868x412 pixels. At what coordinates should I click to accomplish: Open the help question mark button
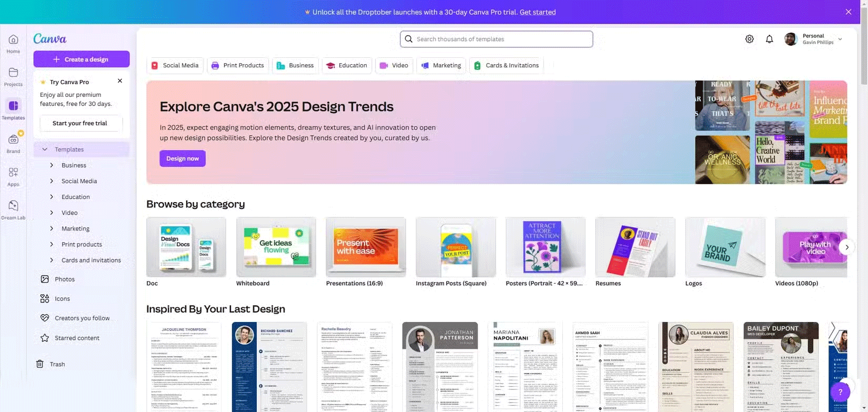tap(840, 392)
